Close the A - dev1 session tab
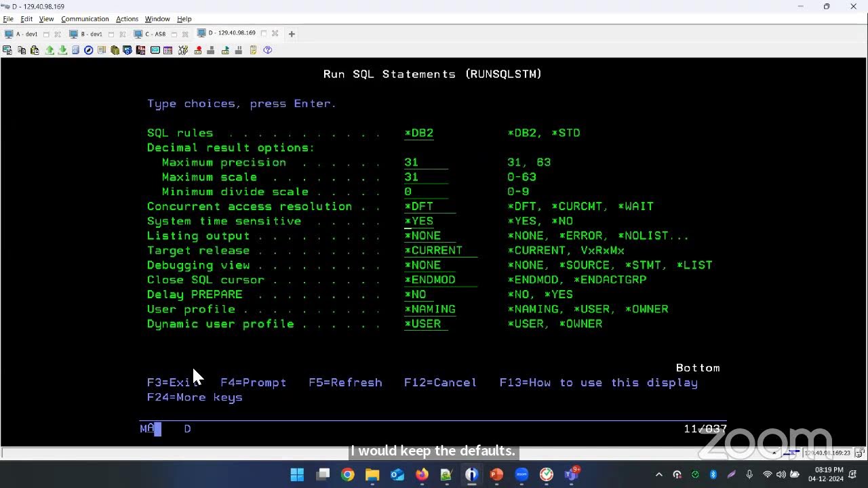 point(58,34)
